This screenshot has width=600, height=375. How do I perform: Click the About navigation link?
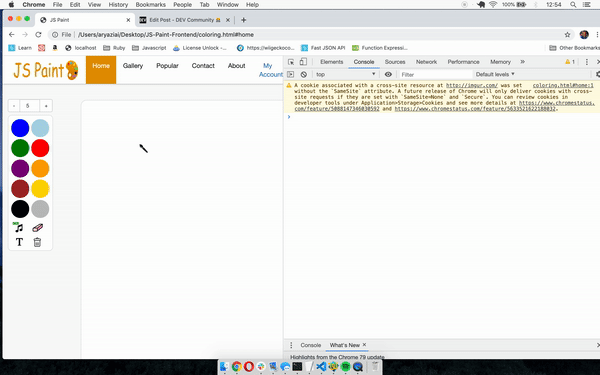click(236, 66)
